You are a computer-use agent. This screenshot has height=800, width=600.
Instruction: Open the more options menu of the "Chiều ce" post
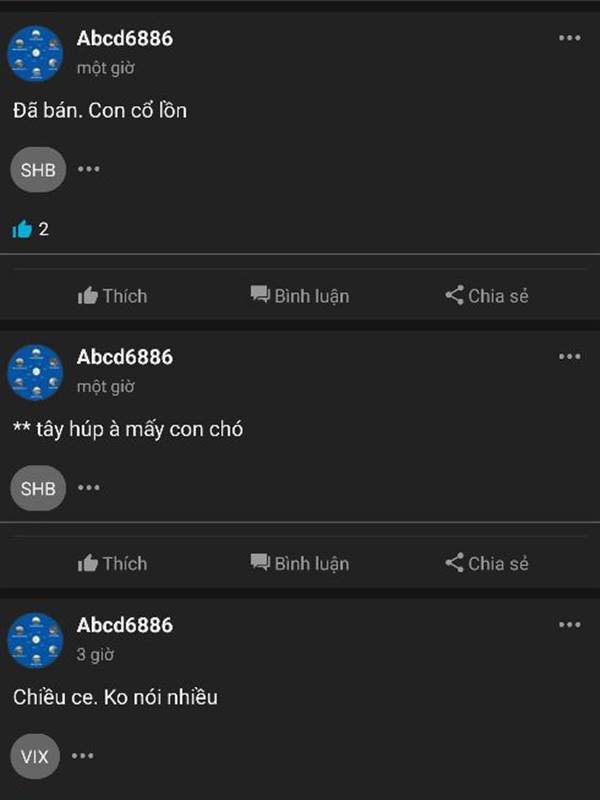569,624
